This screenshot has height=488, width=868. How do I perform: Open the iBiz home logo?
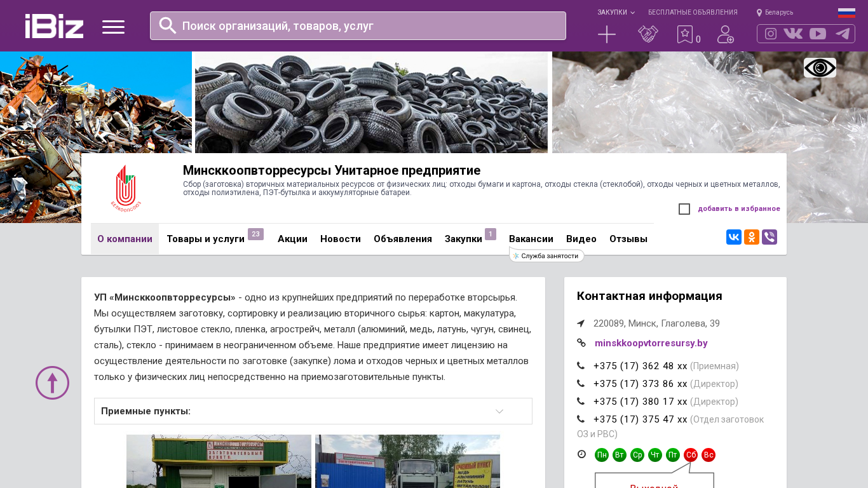point(54,26)
